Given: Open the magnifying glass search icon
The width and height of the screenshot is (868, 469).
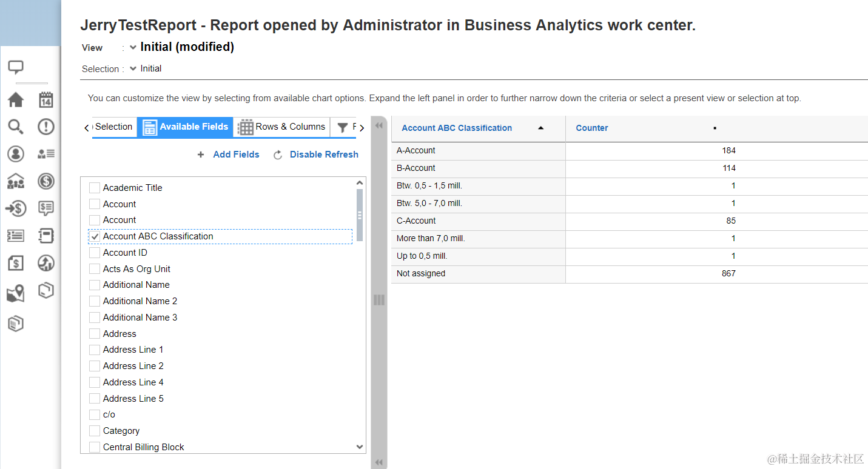Looking at the screenshot, I should [x=16, y=127].
